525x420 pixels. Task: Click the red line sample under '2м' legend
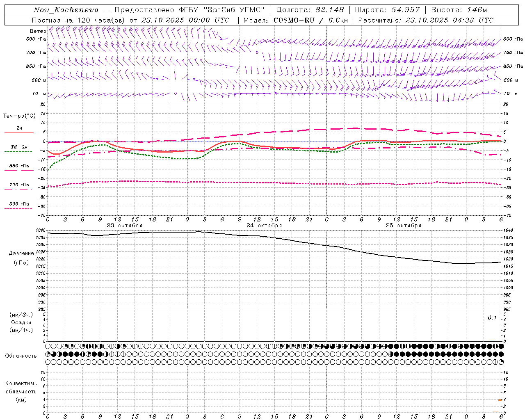point(19,133)
